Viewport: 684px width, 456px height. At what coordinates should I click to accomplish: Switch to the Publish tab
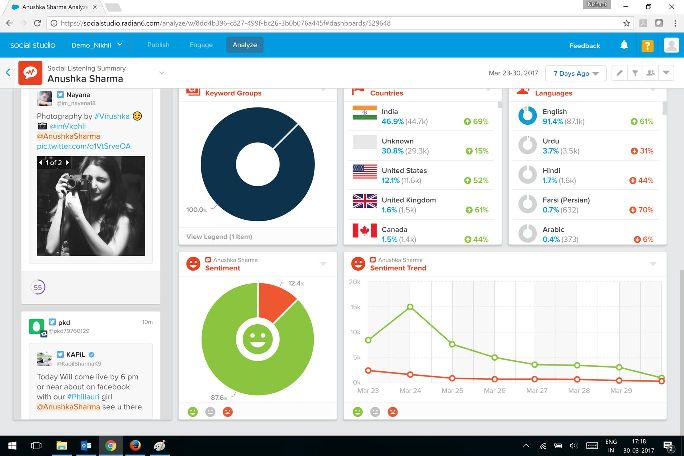pos(158,45)
